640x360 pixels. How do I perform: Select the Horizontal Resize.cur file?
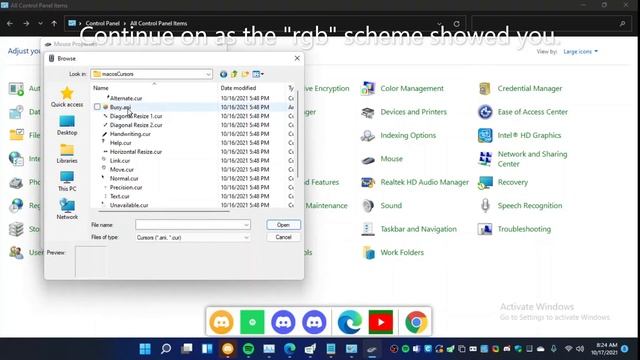pyautogui.click(x=136, y=152)
